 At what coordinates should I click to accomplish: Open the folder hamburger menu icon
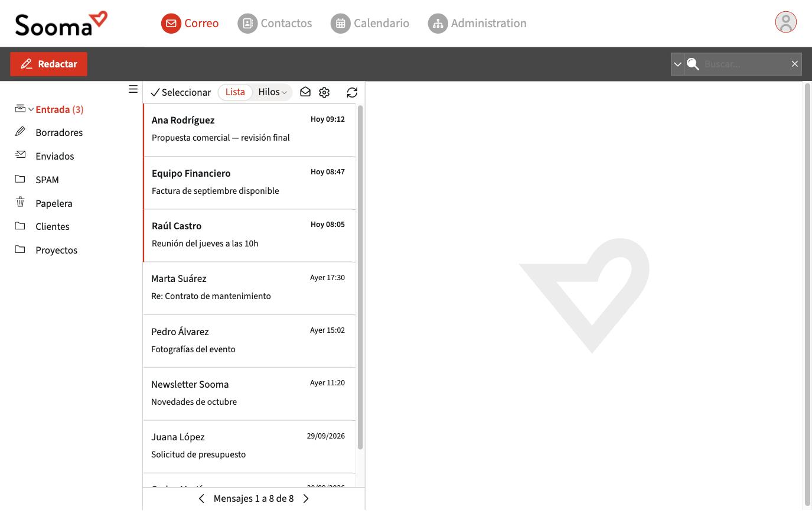[x=133, y=89]
